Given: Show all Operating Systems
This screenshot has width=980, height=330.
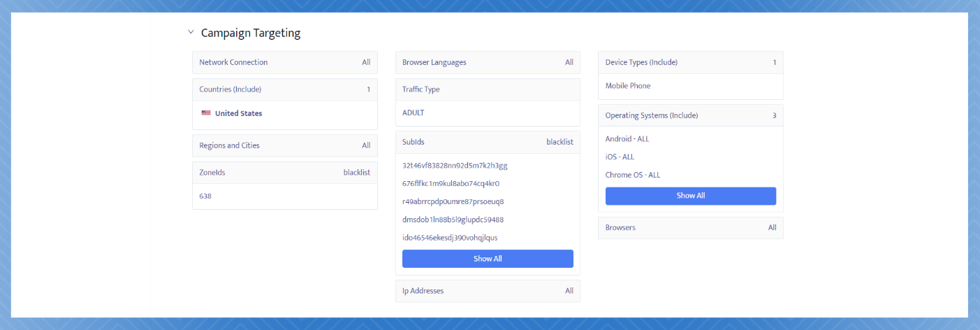Looking at the screenshot, I should tap(690, 196).
